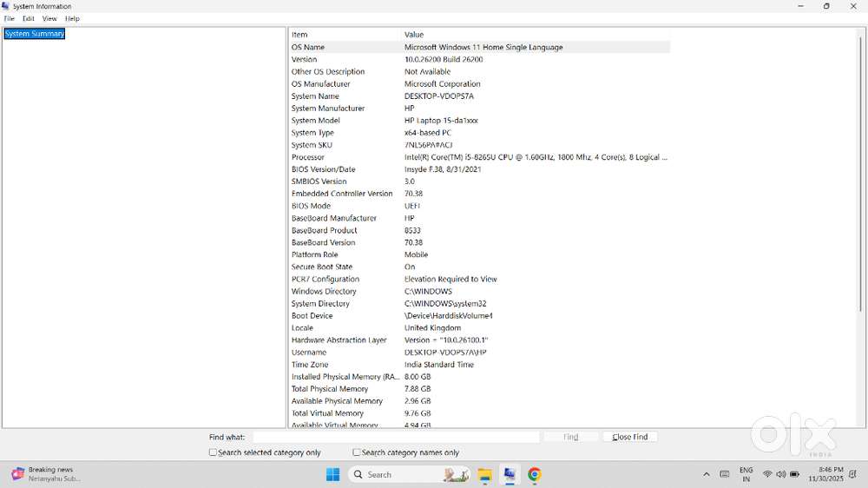
Task: Click the Close Find button
Action: (630, 437)
